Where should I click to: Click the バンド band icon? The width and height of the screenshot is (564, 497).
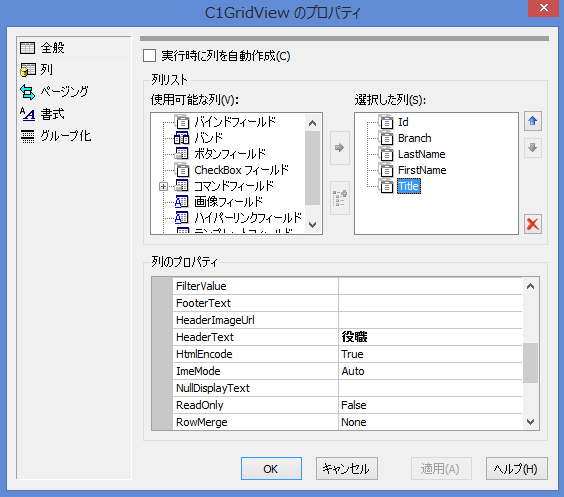[182, 138]
